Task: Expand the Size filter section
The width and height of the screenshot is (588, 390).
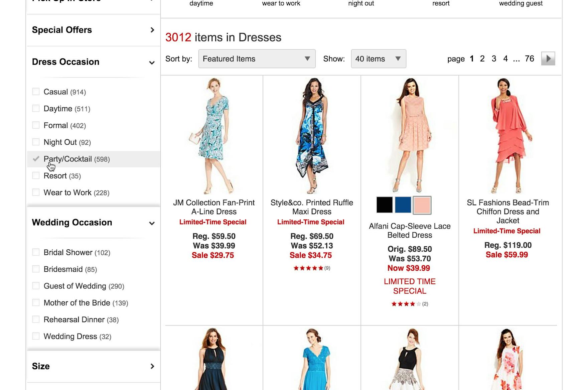Action: [x=152, y=366]
